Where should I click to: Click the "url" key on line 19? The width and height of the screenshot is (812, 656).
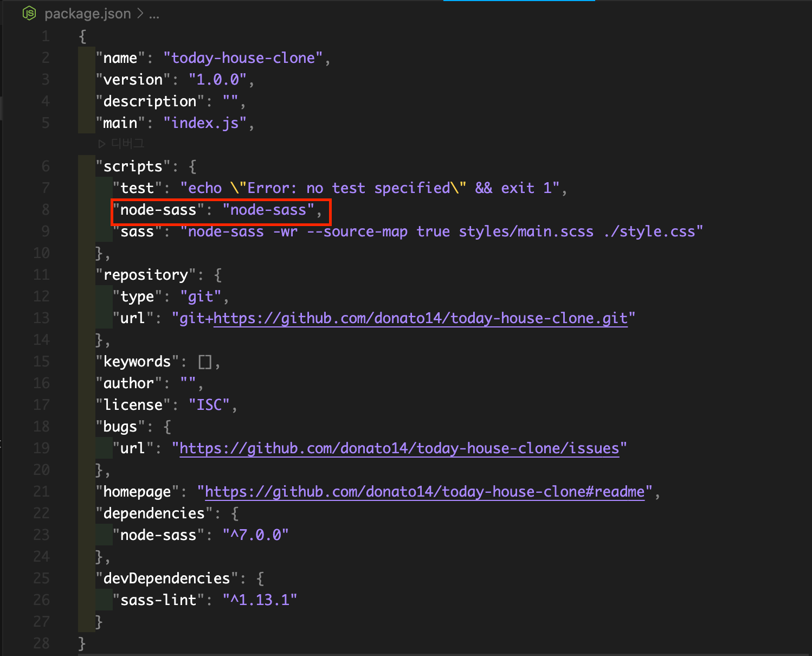(133, 448)
